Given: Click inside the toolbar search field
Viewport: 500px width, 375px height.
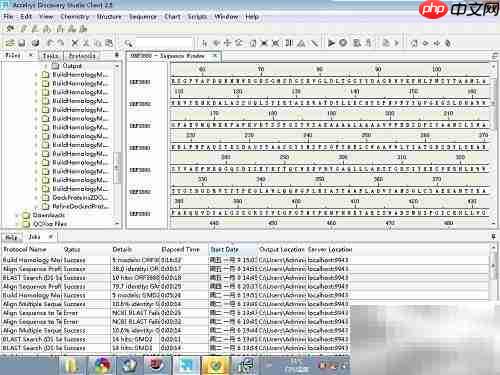Looking at the screenshot, I should click(164, 43).
